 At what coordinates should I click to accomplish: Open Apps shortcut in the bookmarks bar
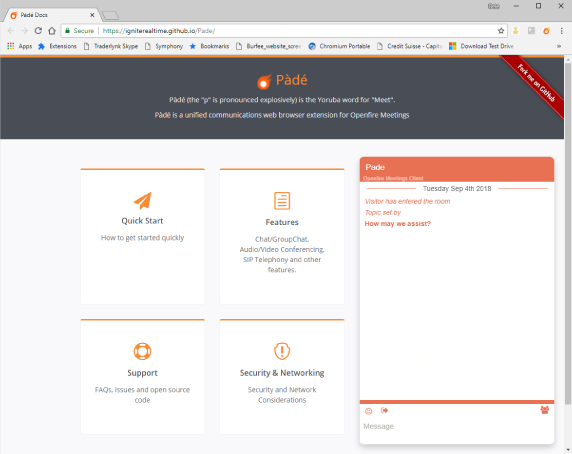click(x=20, y=46)
